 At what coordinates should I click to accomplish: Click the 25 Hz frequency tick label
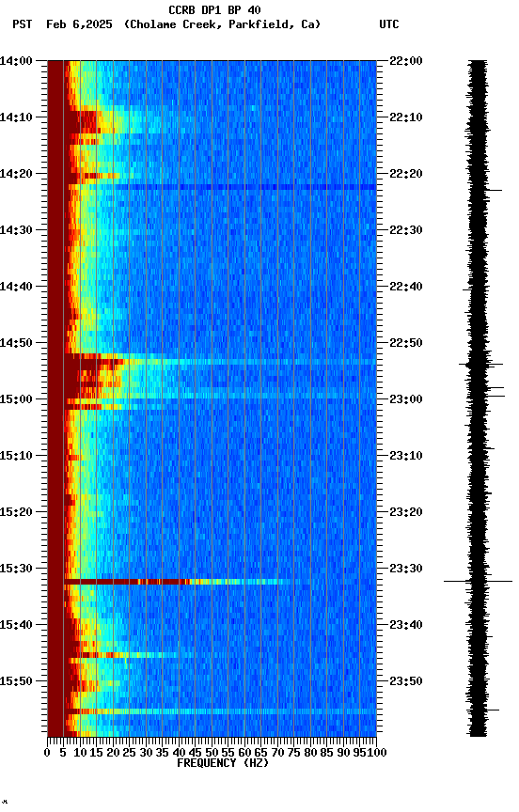tap(129, 753)
